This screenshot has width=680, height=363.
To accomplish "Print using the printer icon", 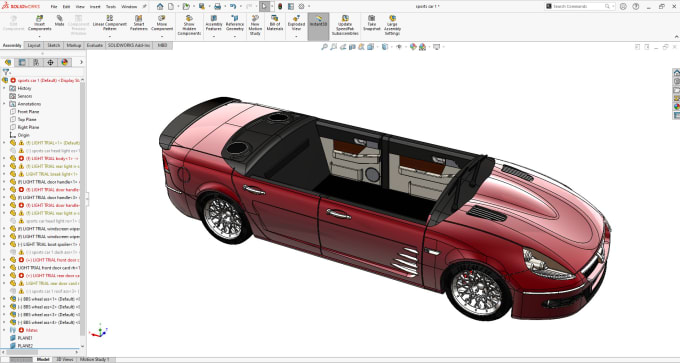I will tap(217, 7).
